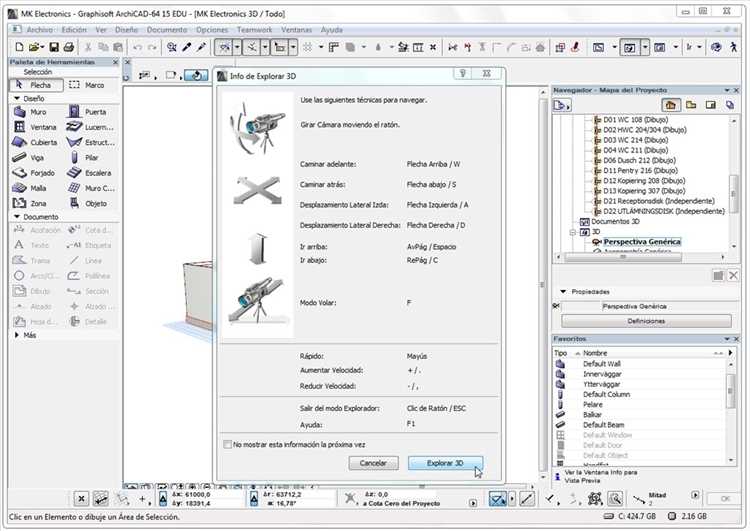Viewport: 750px width, 531px height.
Task: Click the Save disk icon in toolbar
Action: 54,47
